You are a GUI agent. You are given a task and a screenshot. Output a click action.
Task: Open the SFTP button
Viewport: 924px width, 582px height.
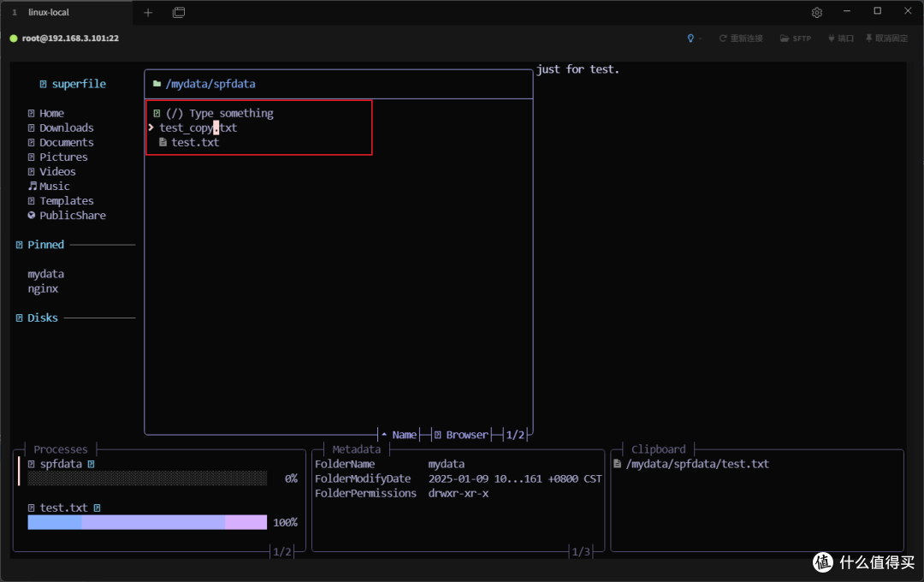pos(796,39)
